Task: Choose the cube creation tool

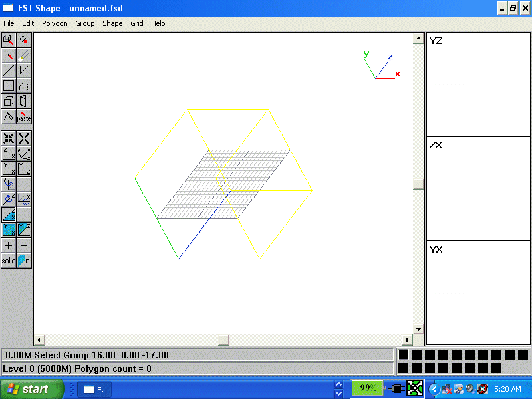Action: [8, 101]
